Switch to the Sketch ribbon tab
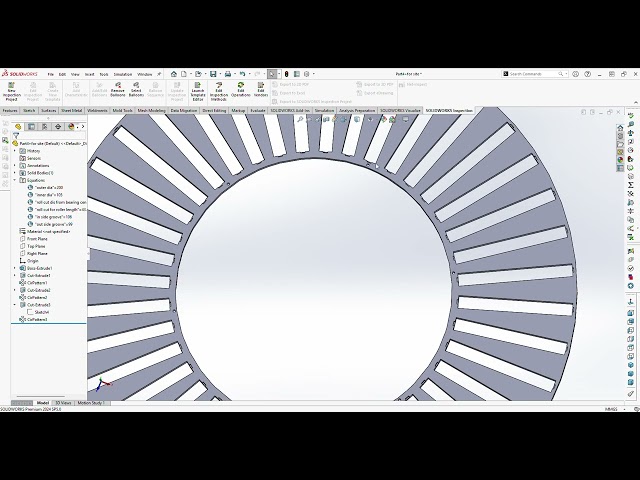The height and width of the screenshot is (480, 640). pyautogui.click(x=29, y=111)
